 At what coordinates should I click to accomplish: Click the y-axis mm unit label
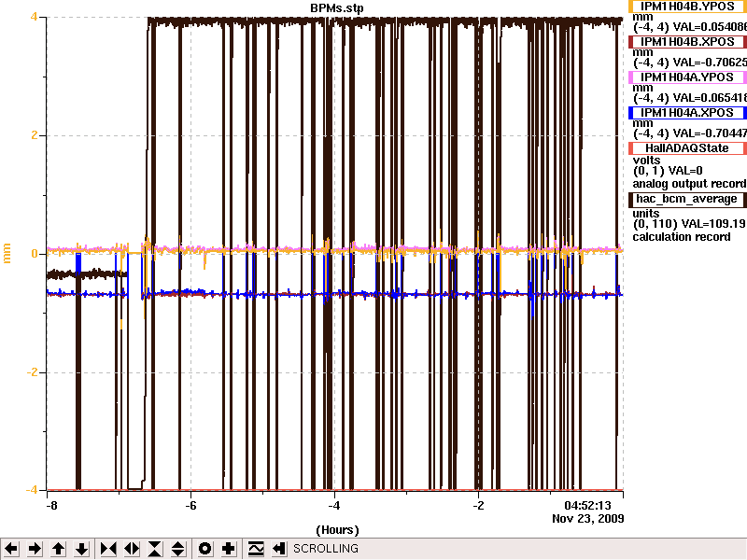point(7,253)
